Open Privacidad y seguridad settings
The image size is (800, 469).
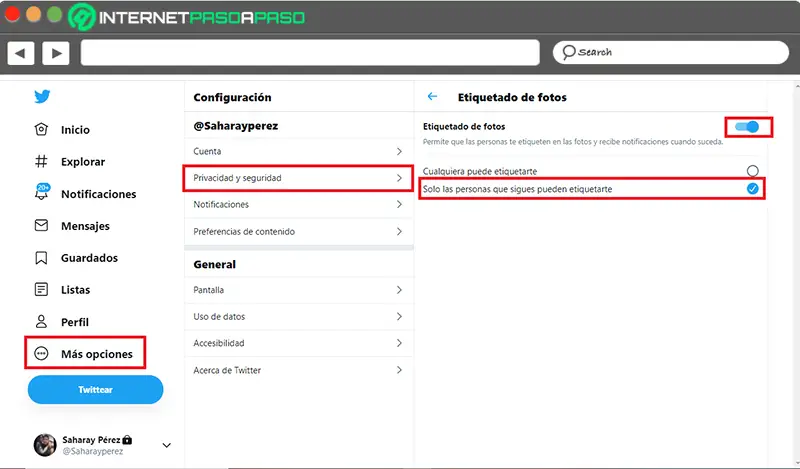tap(298, 178)
